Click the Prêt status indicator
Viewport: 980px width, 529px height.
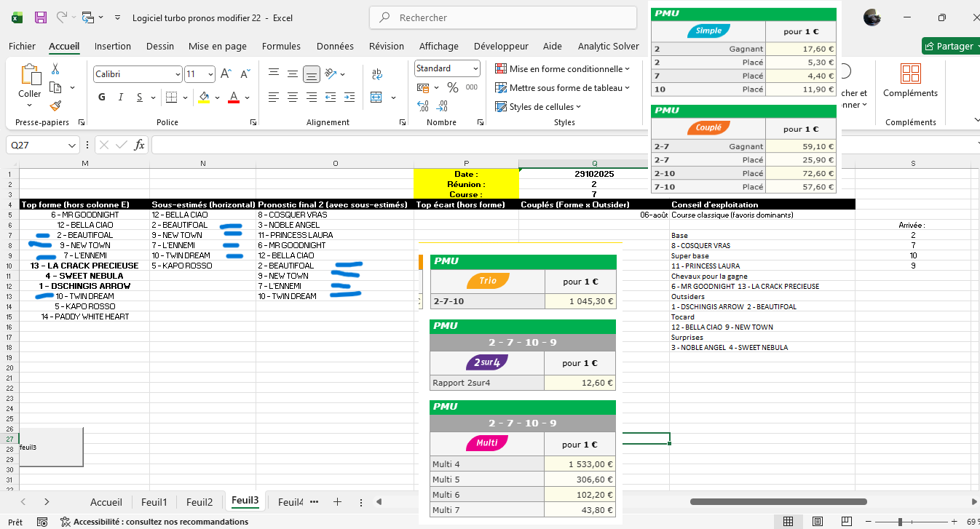15,522
